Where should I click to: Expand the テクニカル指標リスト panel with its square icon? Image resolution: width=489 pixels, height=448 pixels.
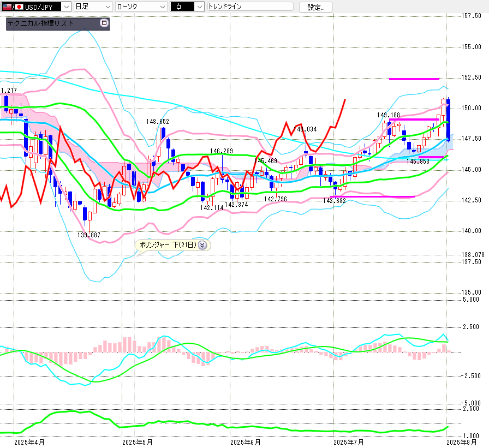(x=104, y=23)
